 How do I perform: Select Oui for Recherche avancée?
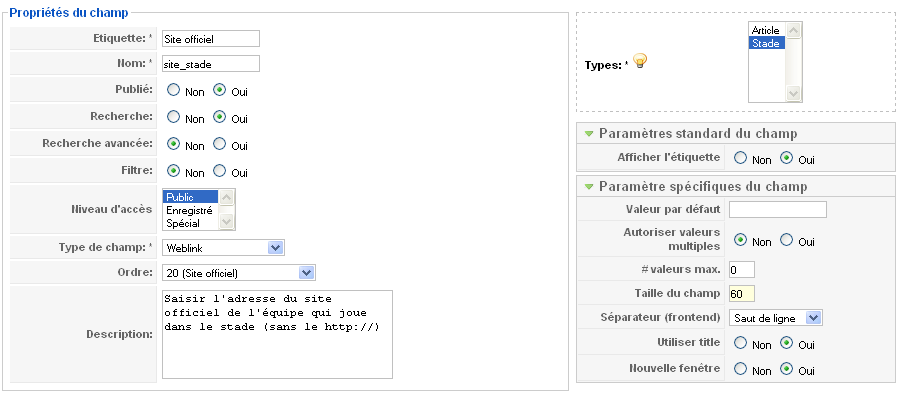[x=220, y=144]
